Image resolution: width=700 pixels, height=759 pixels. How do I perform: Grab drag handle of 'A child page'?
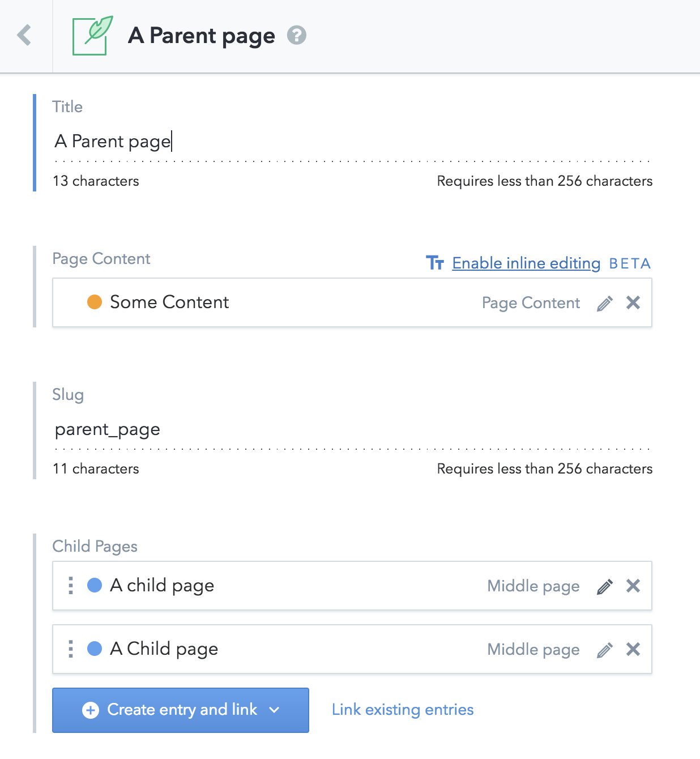71,586
